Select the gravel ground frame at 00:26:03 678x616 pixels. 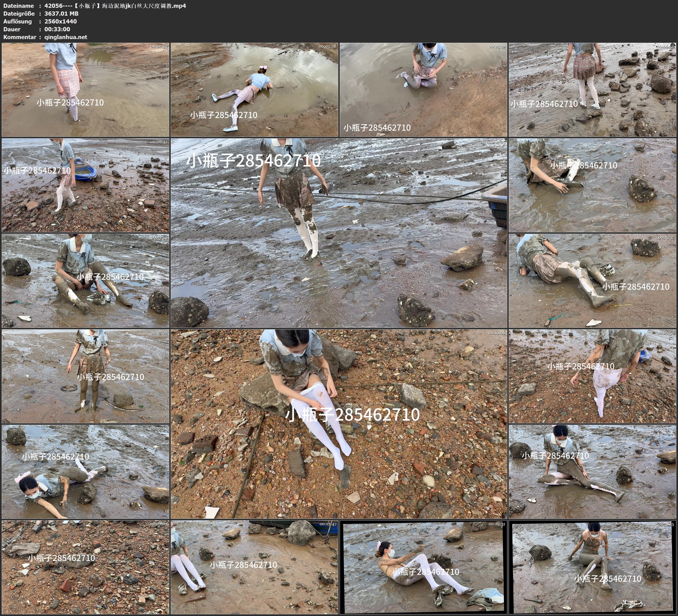[x=85, y=567]
